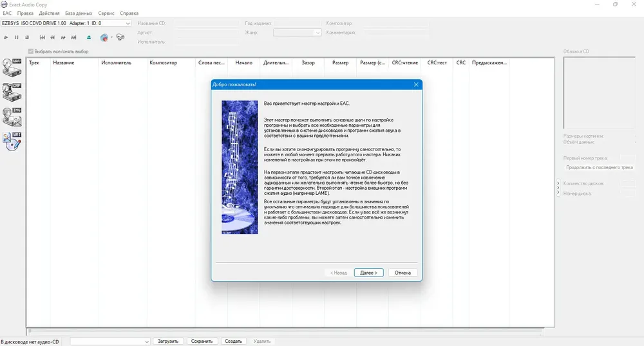
Task: Toggle 'Выбрать все/снять выбор' checkbox
Action: pyautogui.click(x=31, y=51)
